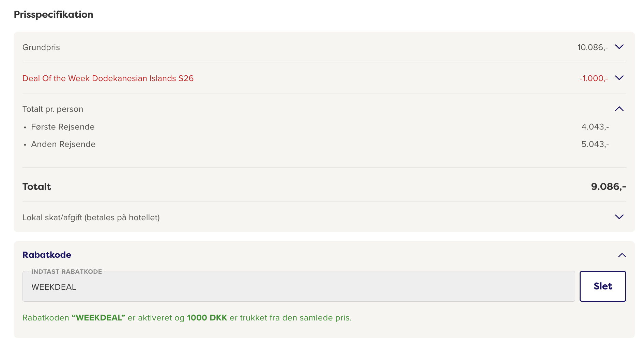Click the Lokal skat/afgift label text
The height and width of the screenshot is (345, 644).
91,217
